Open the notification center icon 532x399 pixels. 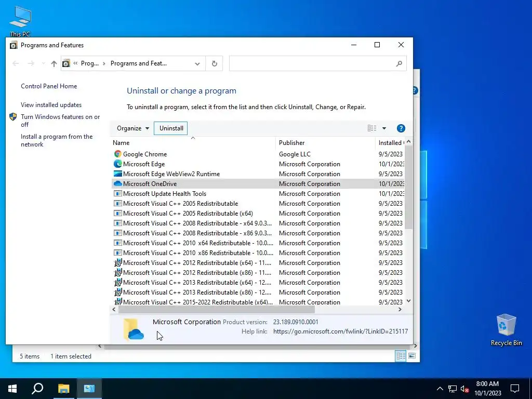515,389
